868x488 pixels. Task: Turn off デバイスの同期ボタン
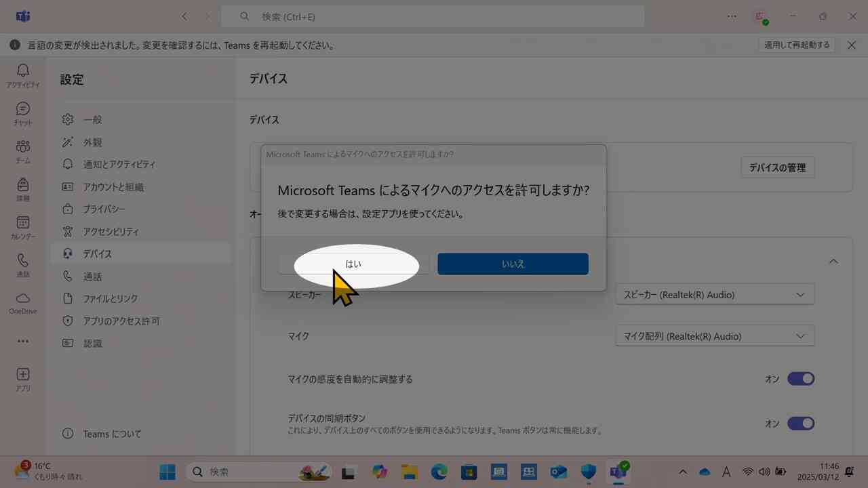(x=801, y=423)
